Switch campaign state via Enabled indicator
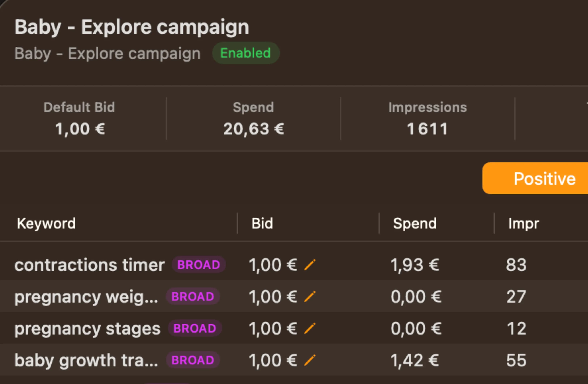588x384 pixels. 245,53
